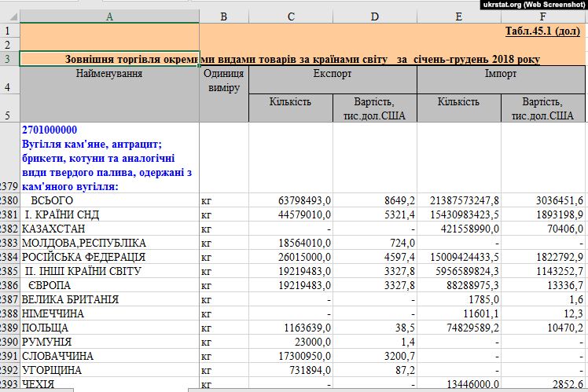Image resolution: width=588 pixels, height=392 pixels.
Task: Click the 70406,0 cell
Action: 543,229
